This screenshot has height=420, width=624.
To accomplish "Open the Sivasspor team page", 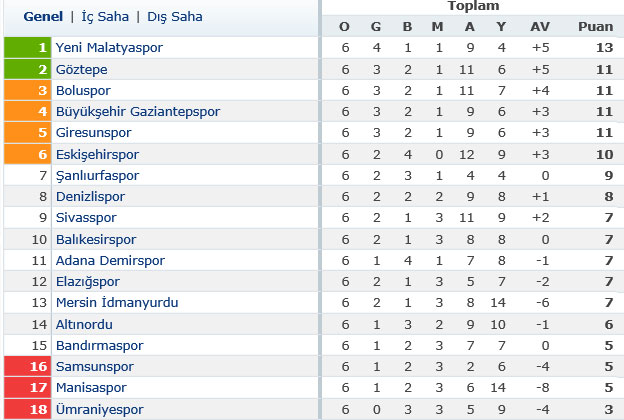I will tap(86, 218).
